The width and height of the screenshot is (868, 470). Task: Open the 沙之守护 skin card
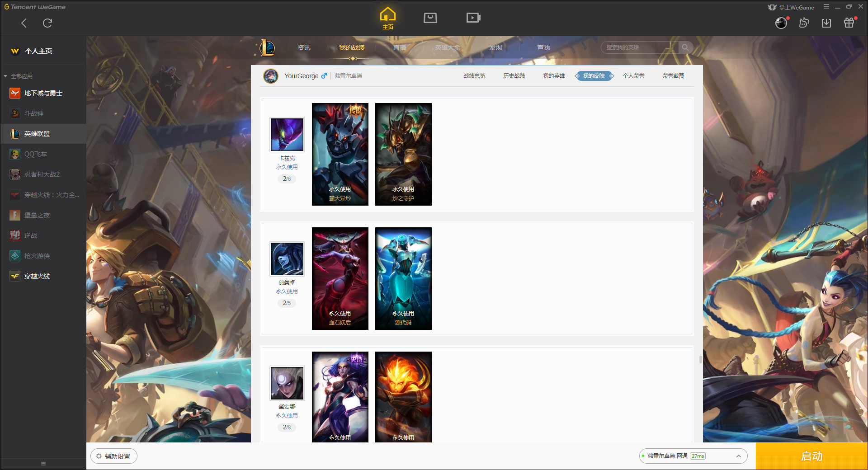(x=403, y=154)
